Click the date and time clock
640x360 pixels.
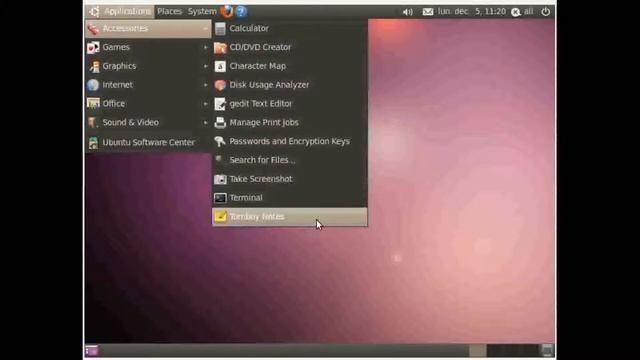(471, 11)
